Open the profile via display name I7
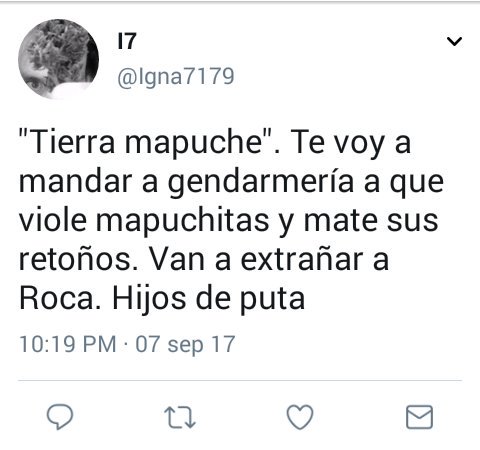The width and height of the screenshot is (480, 450). [x=127, y=41]
